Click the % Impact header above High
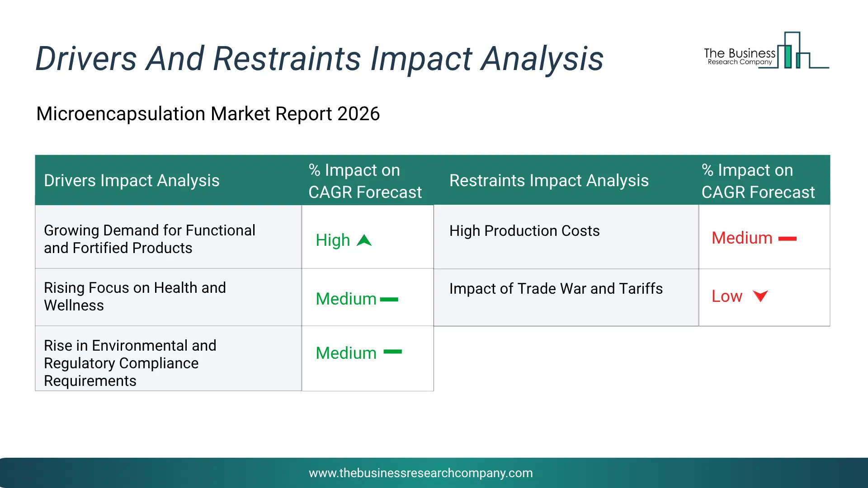Image resolution: width=868 pixels, height=488 pixels. 365,181
